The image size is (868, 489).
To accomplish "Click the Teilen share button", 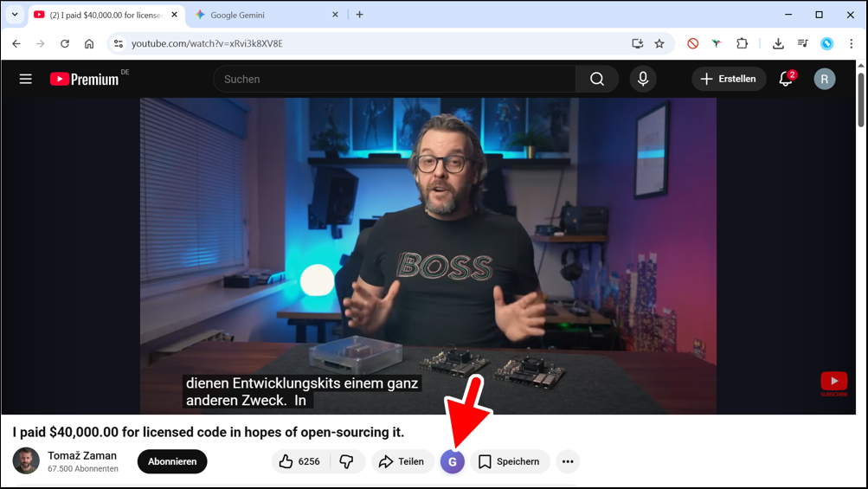I will pos(402,462).
